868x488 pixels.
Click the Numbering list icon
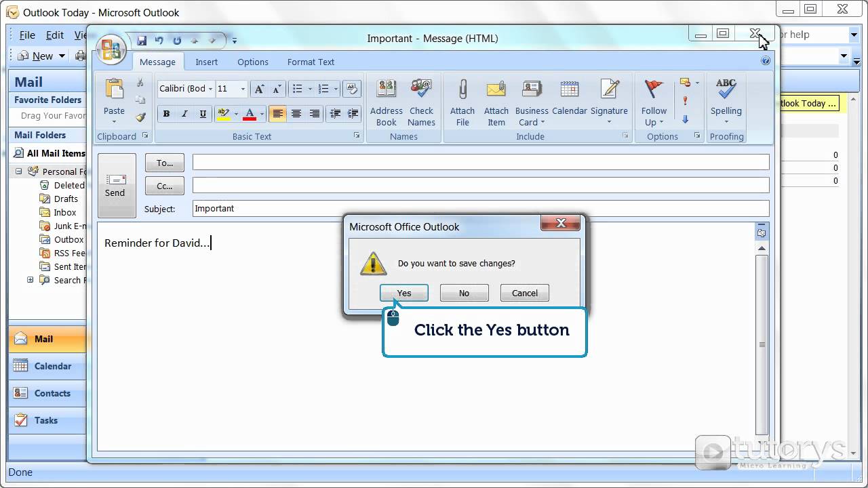click(323, 89)
